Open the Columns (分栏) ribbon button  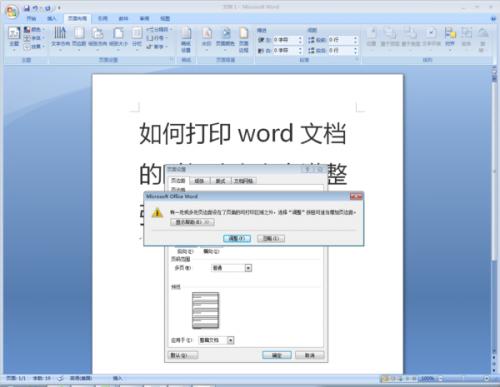click(x=137, y=38)
